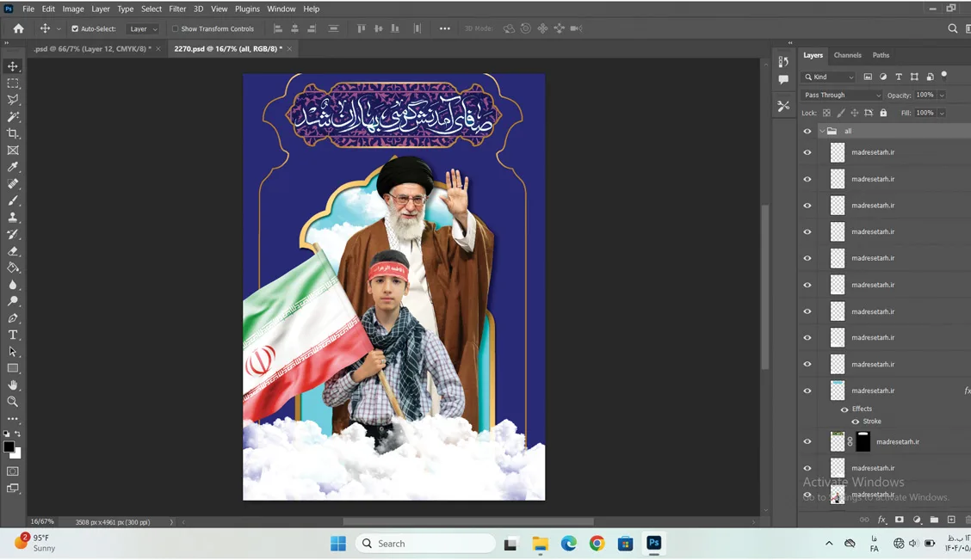Select the Eraser tool
This screenshot has width=971, height=560.
click(x=12, y=250)
